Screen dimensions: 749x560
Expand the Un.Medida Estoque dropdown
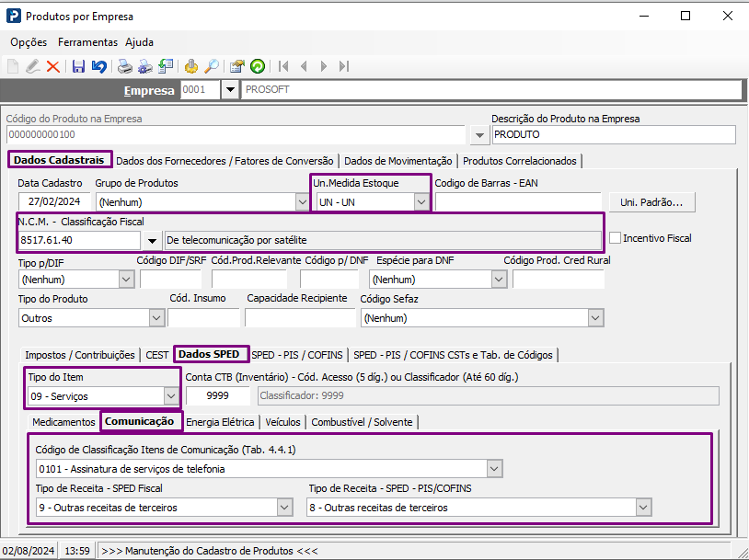[421, 202]
